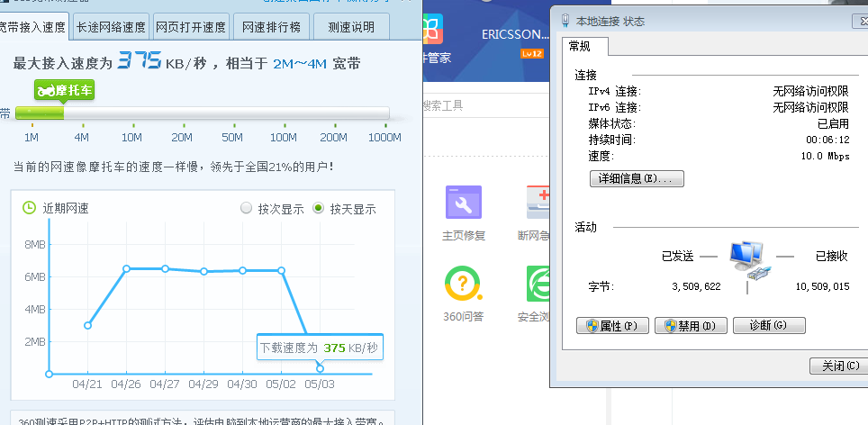Screen dimensions: 868x425
Task: Click the 3,509,622 sent bytes value
Action: pyautogui.click(x=696, y=286)
